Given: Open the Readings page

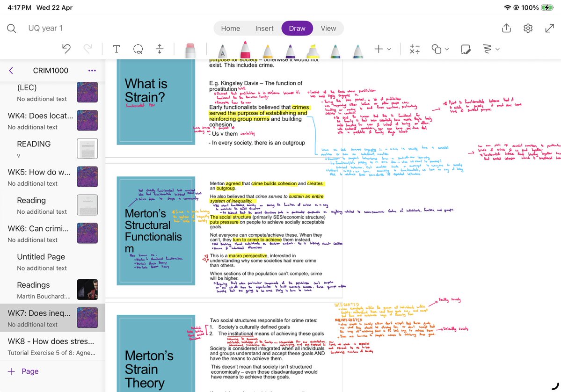Looking at the screenshot, I should click(x=52, y=290).
